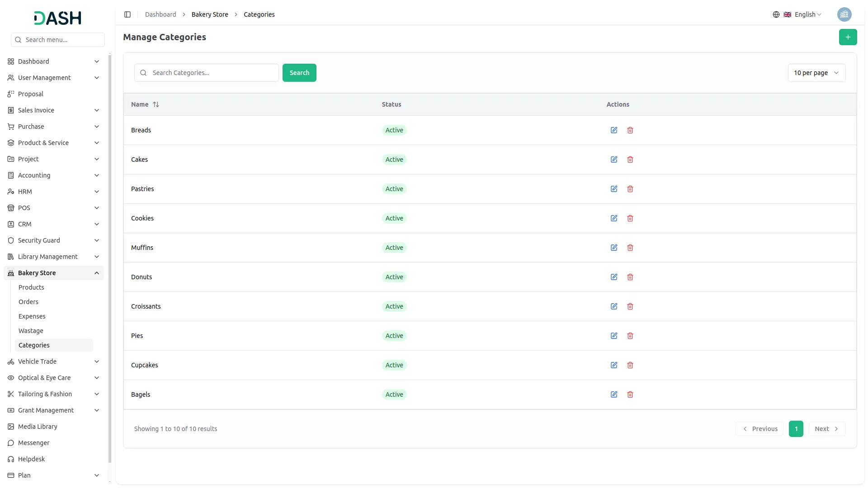Click the edit icon for Donuts row
The height and width of the screenshot is (488, 868).
[x=614, y=277]
